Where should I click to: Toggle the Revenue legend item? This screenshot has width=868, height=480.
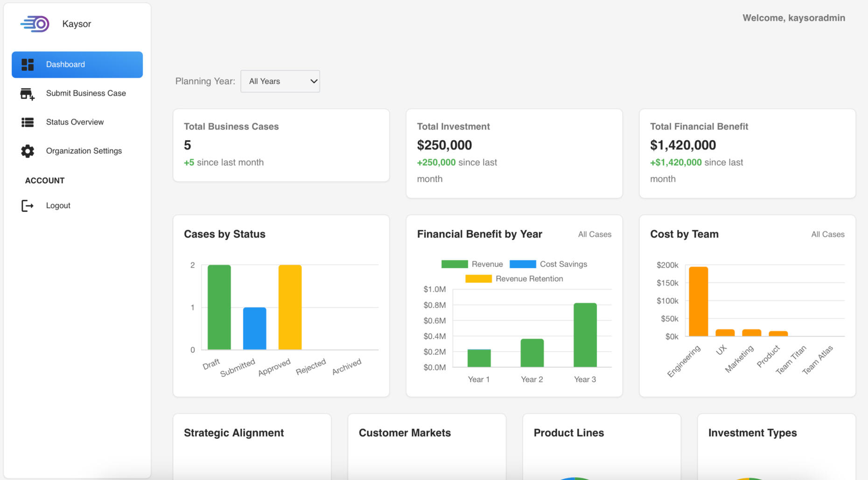click(x=472, y=264)
